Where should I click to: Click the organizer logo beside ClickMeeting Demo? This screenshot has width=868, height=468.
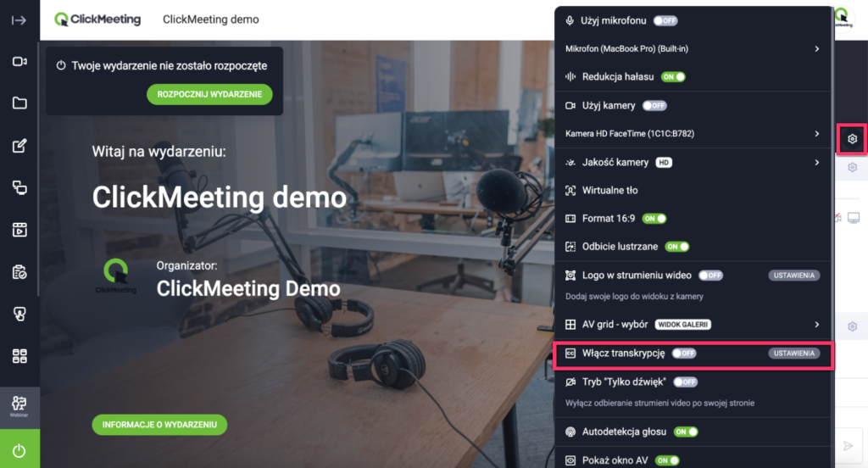pos(115,276)
